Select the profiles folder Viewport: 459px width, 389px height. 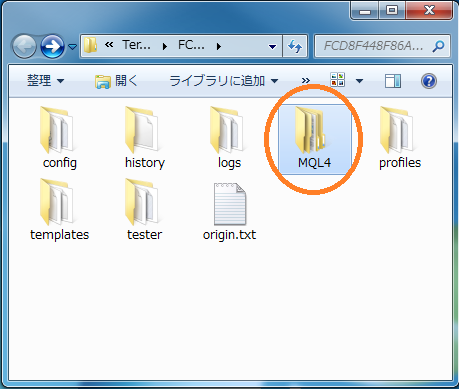pos(400,138)
